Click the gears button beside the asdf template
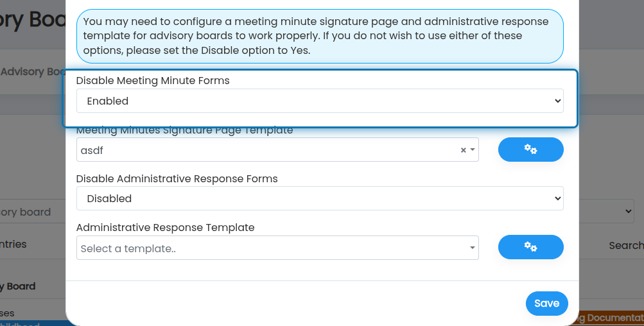This screenshot has width=644, height=326. tap(530, 150)
